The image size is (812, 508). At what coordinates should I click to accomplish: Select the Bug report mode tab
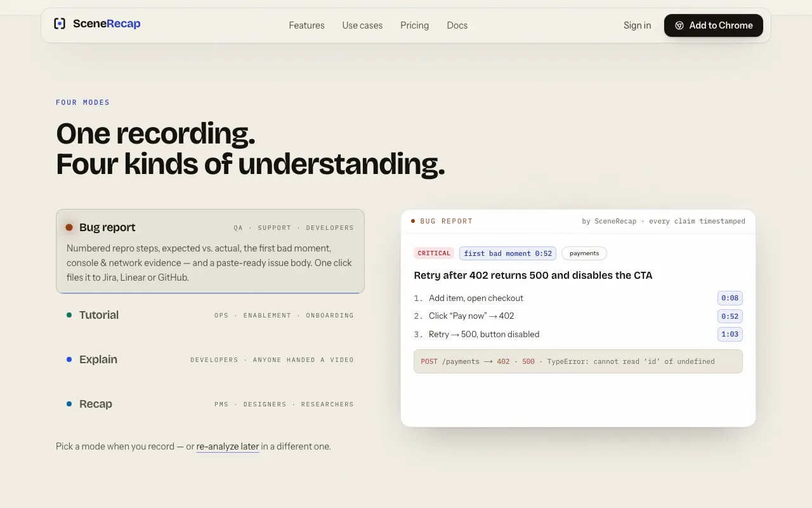pyautogui.click(x=210, y=251)
